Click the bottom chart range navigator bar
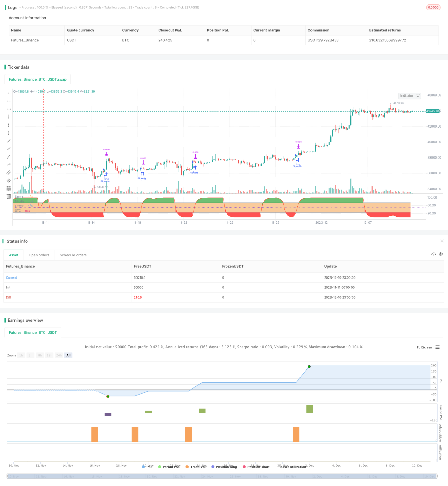This screenshot has height=486, width=448. pos(222,476)
